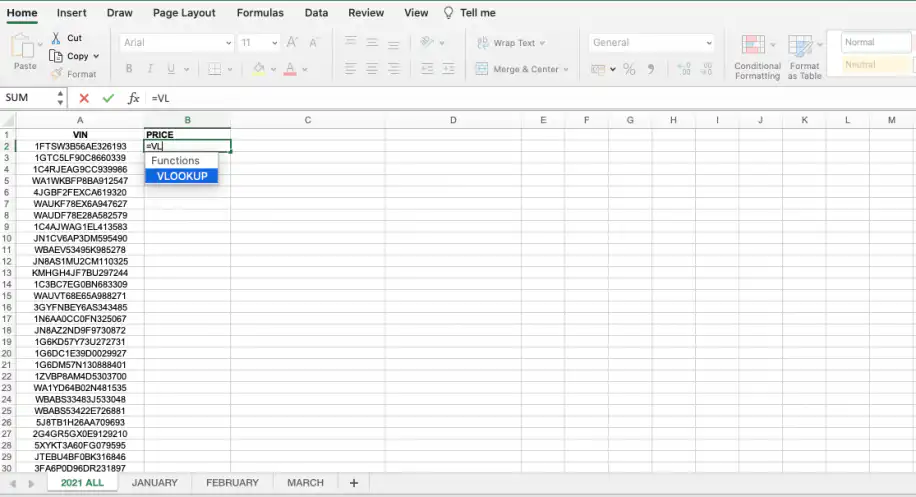
Task: Select cell with VIN WA1WKBFP8BA912547
Action: [80, 180]
